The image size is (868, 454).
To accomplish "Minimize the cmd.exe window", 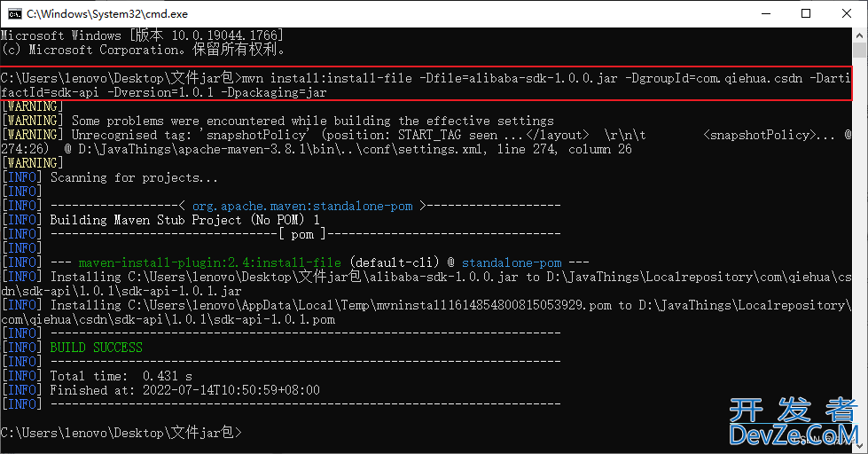I will 766,13.
